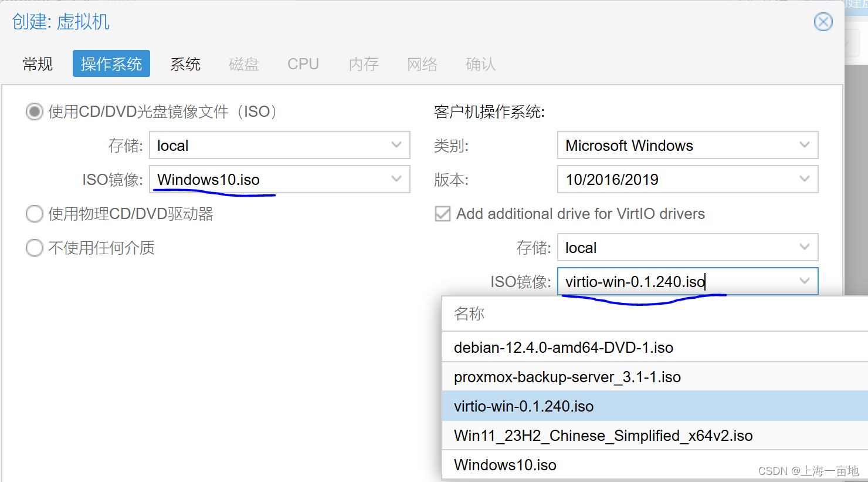The image size is (868, 482).
Task: Close the Create Virtual Machine dialog
Action: point(823,22)
